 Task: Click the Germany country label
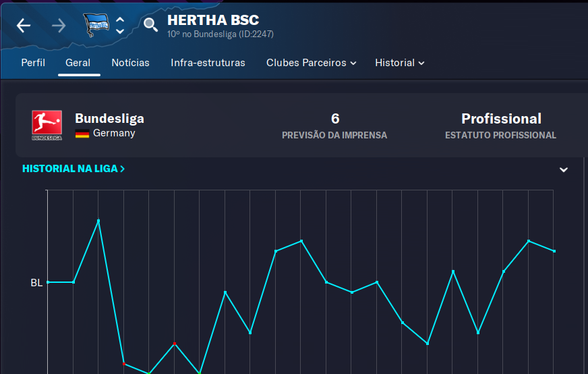[x=114, y=133]
